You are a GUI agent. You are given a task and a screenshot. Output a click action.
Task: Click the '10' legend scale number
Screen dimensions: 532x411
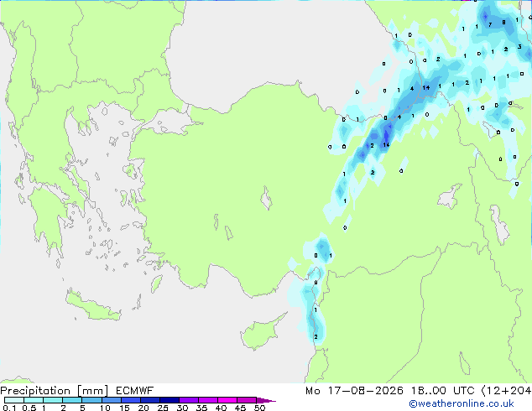pyautogui.click(x=105, y=408)
